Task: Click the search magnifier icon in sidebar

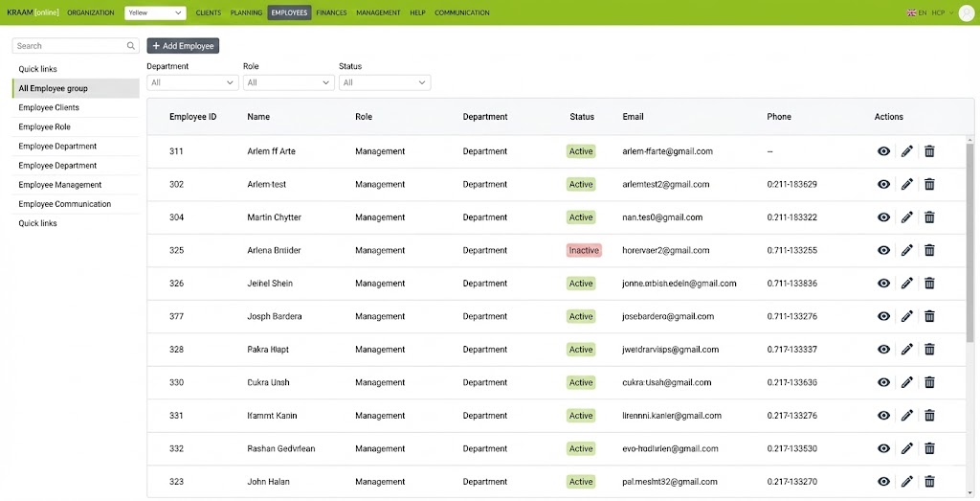Action: pos(131,46)
